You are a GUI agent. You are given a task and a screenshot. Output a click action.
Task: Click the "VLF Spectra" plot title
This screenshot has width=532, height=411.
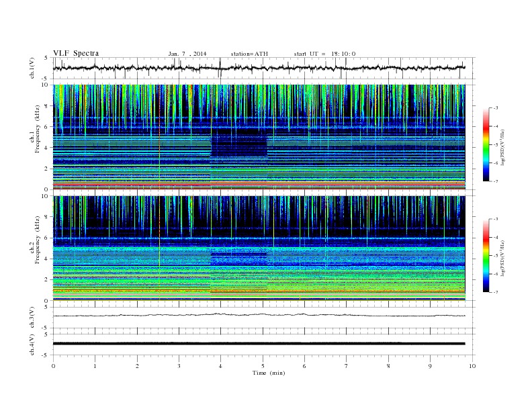pyautogui.click(x=76, y=53)
